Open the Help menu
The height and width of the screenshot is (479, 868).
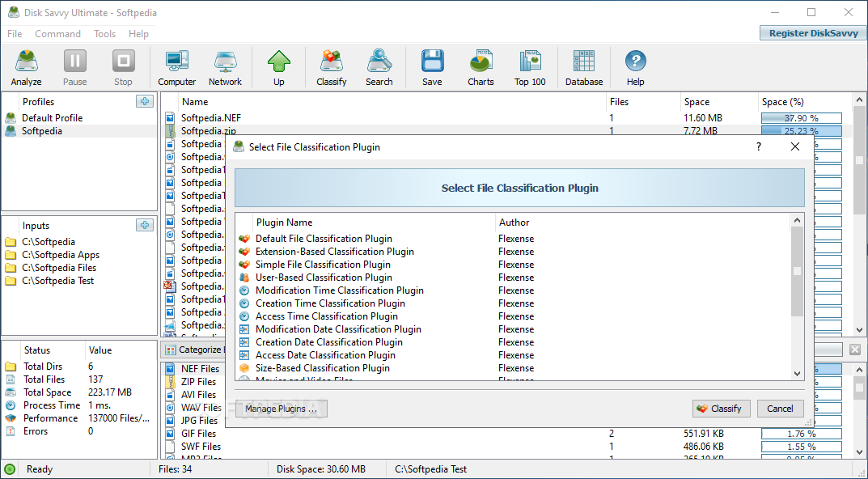pyautogui.click(x=138, y=34)
